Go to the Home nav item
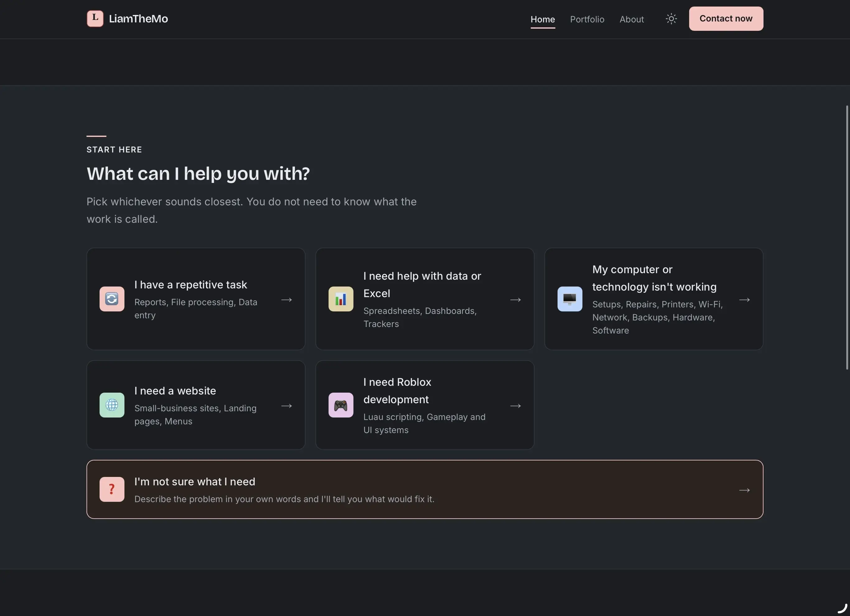The height and width of the screenshot is (616, 850). pos(543,19)
